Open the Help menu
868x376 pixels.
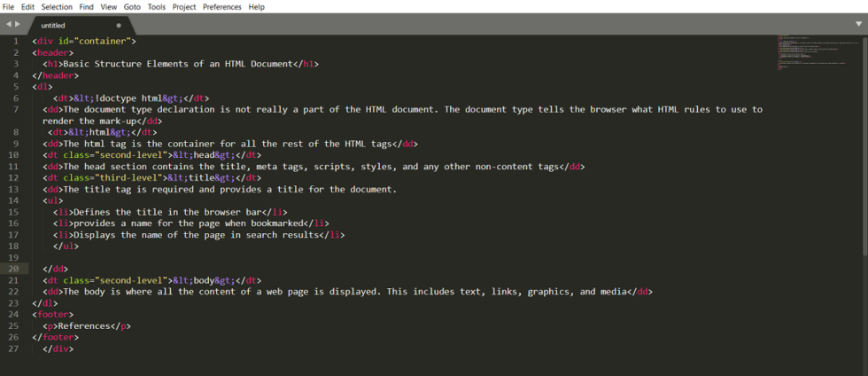tap(256, 7)
